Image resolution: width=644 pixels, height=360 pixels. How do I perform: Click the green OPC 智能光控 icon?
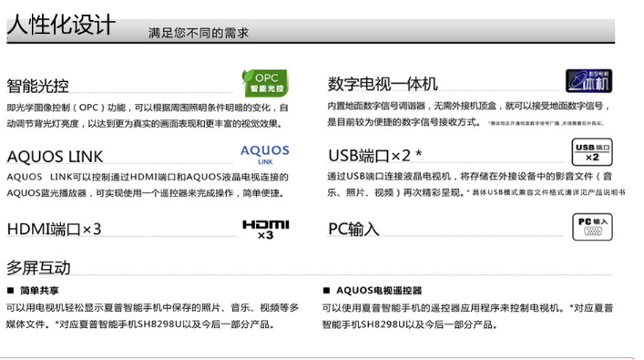[x=265, y=83]
